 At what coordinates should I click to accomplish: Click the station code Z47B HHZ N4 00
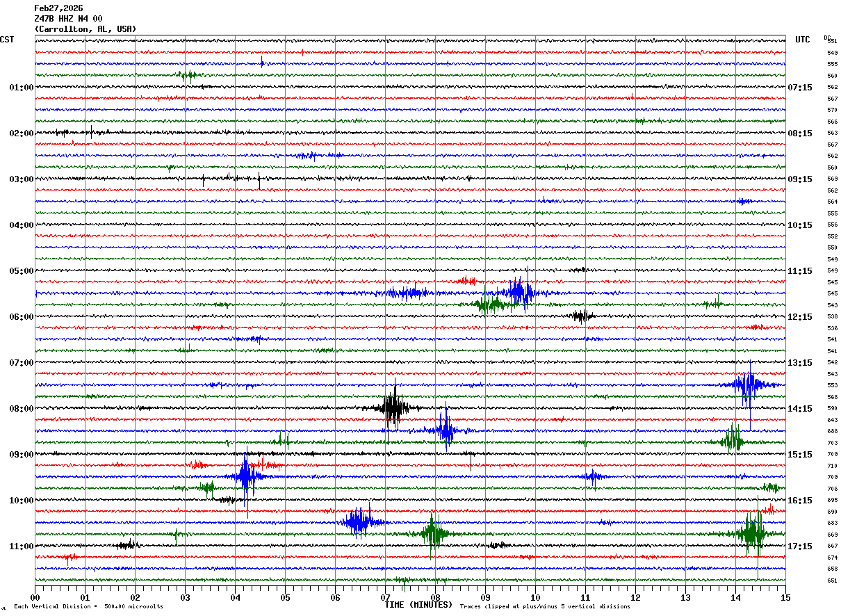(68, 19)
